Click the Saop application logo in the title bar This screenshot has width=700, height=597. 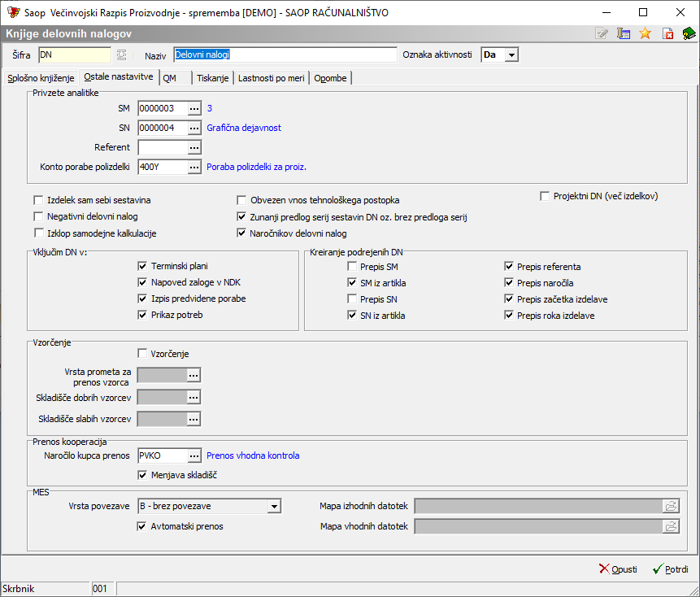point(13,12)
